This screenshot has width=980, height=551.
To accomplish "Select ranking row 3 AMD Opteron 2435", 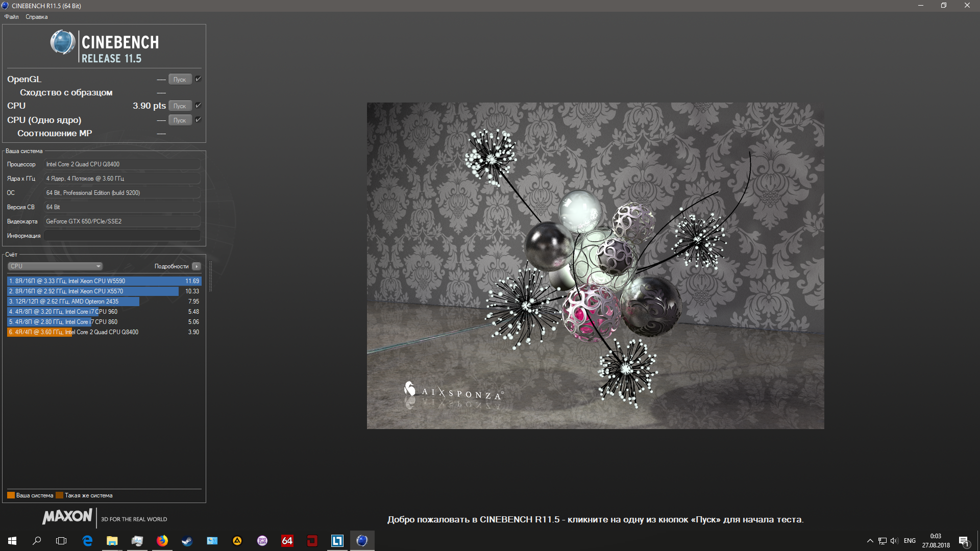I will [x=104, y=302].
